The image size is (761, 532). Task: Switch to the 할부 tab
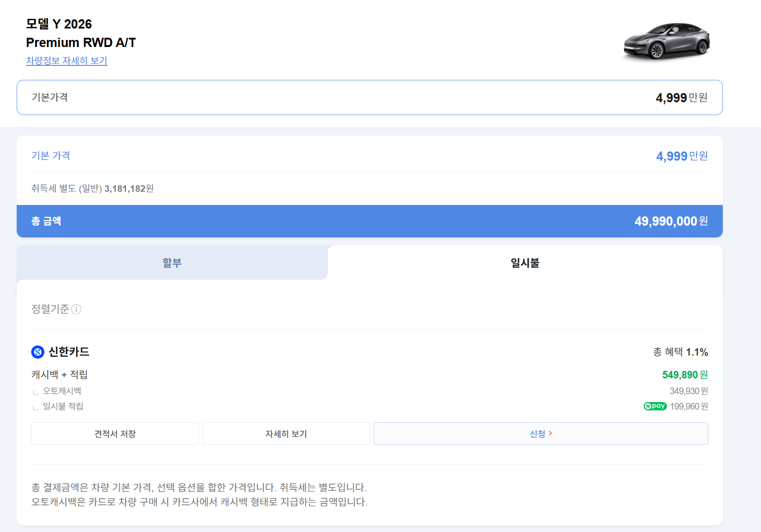coord(172,262)
